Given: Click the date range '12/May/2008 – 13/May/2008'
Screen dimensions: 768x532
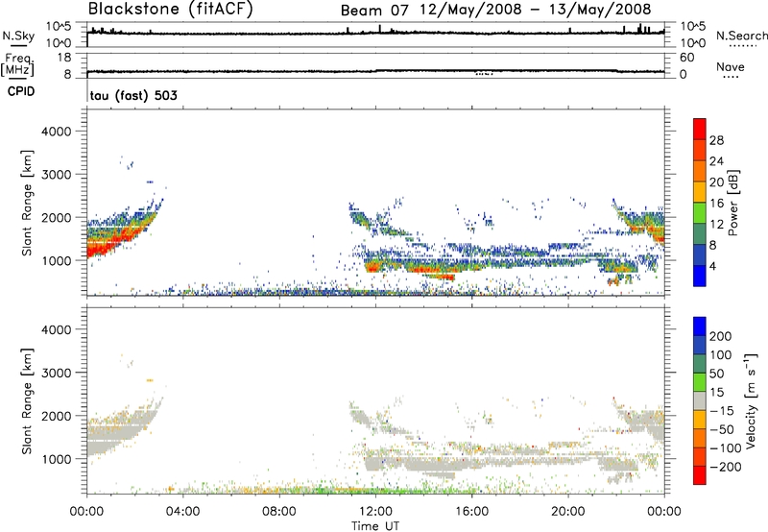Looking at the screenshot, I should (x=536, y=10).
